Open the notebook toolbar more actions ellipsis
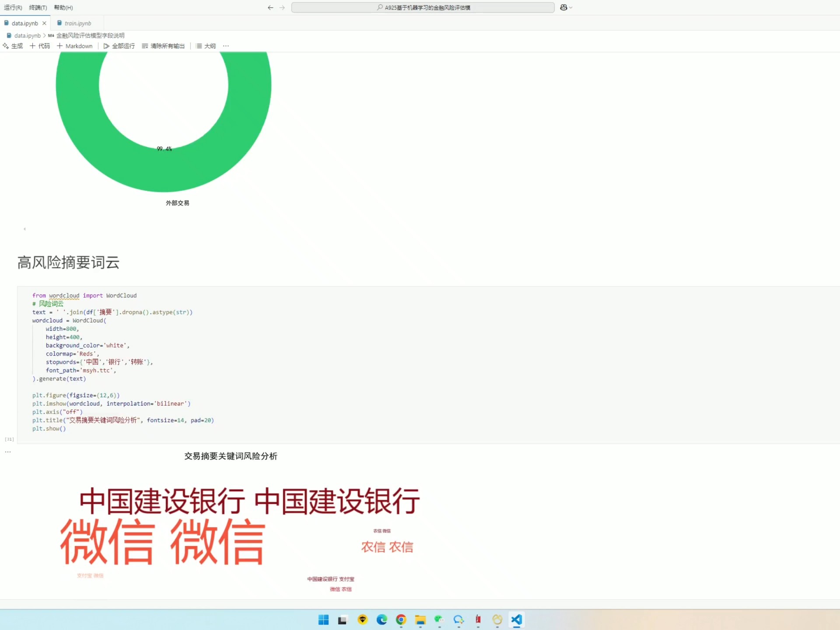Screen dimensions: 840x630 pyautogui.click(x=226, y=46)
